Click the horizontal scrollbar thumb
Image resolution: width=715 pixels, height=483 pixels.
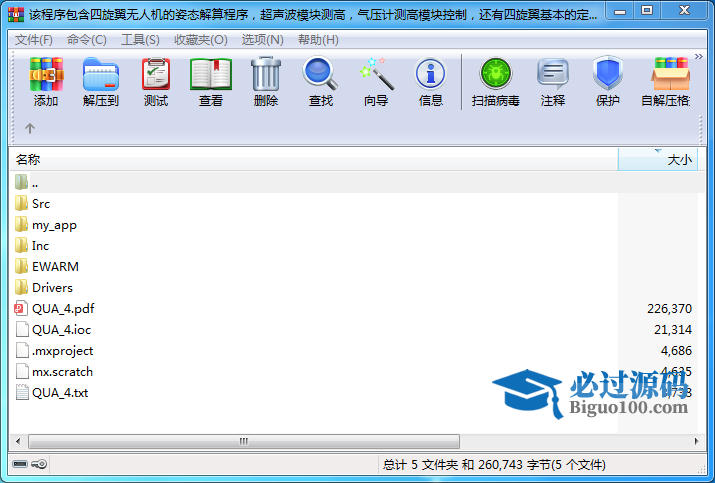(244, 441)
